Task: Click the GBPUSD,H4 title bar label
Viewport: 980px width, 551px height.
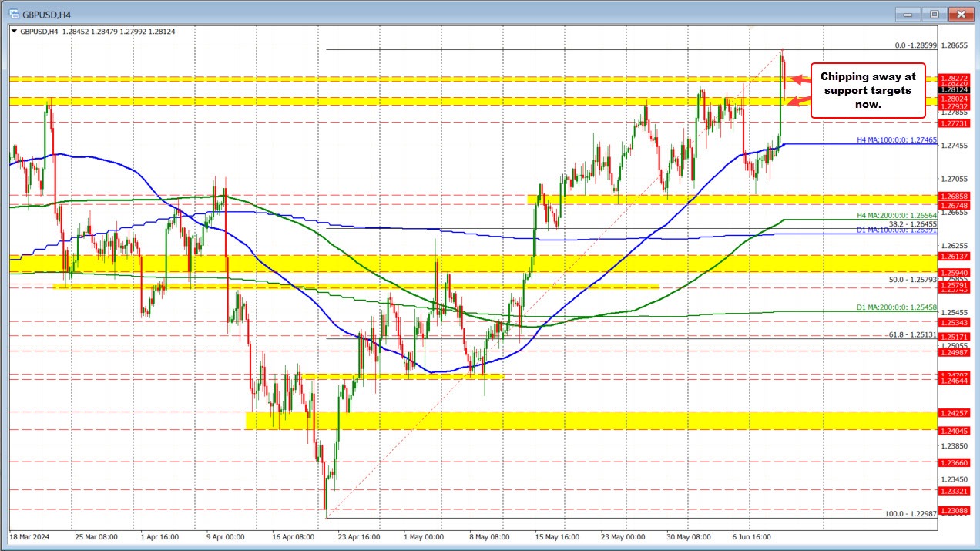Action: click(x=46, y=13)
